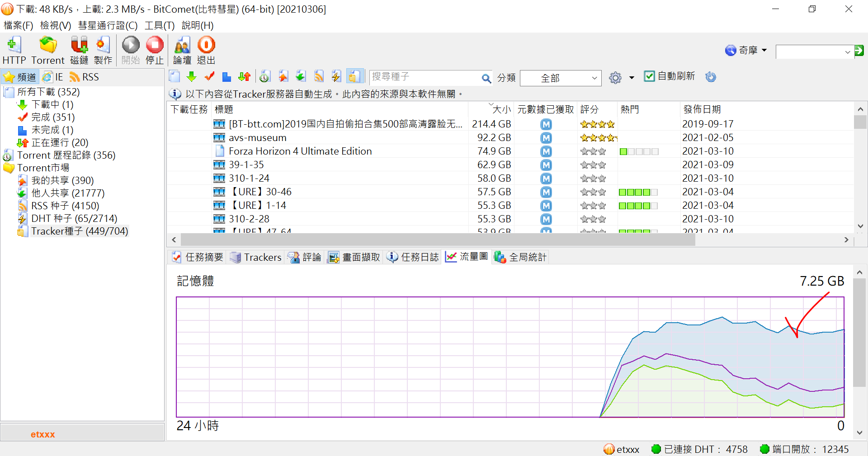
Task: Open the 分類 全部 dropdown
Action: click(x=561, y=78)
